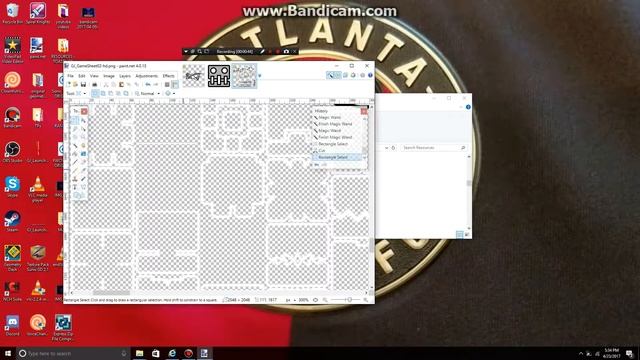The width and height of the screenshot is (640, 360).
Task: Select the Paintbrush tool
Action: (75, 162)
